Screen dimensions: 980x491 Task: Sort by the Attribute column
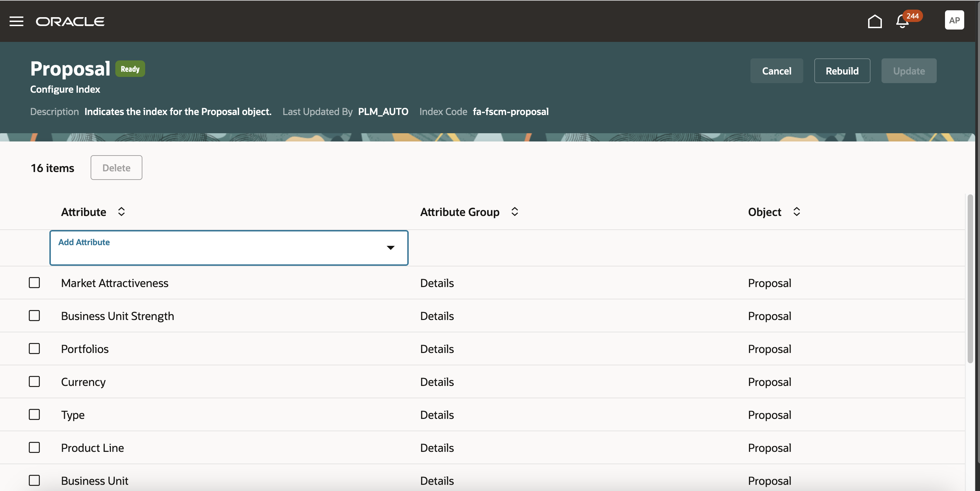coord(121,212)
